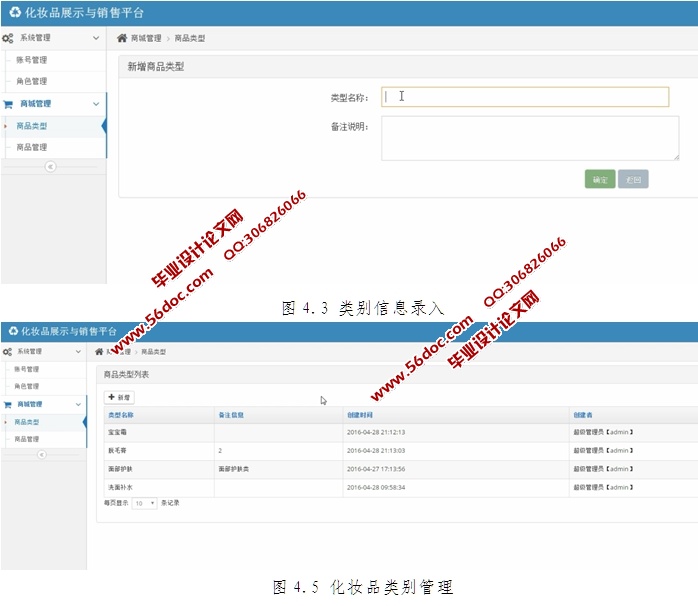Collapse the 商城管理 chevron on the form page
Viewport: 698px width, 606px height.
click(96, 104)
